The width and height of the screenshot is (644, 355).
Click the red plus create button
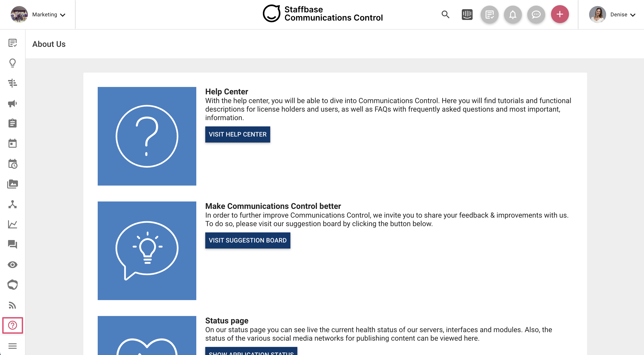pyautogui.click(x=560, y=14)
